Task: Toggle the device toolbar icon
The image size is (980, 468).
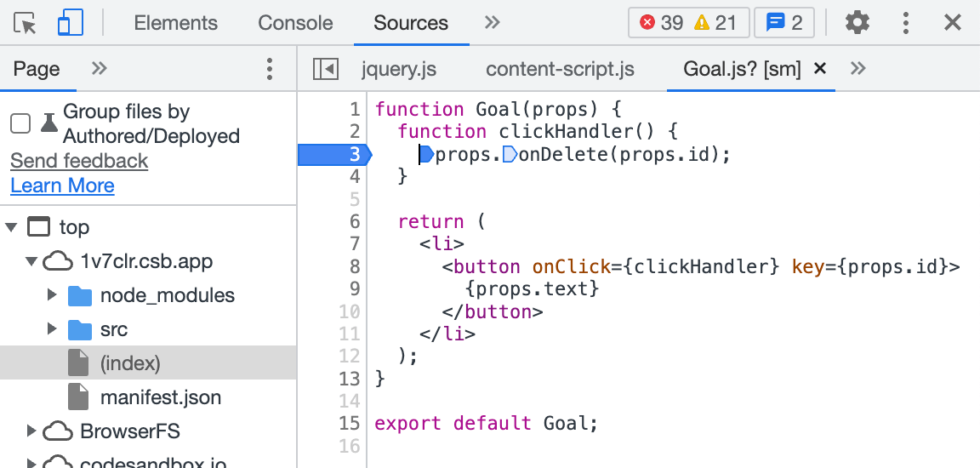Action: point(70,23)
